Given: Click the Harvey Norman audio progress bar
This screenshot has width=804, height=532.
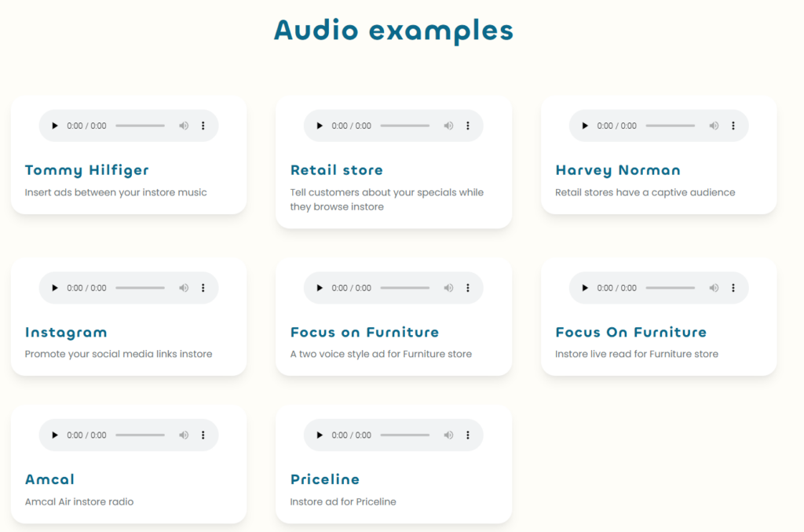Looking at the screenshot, I should [671, 126].
